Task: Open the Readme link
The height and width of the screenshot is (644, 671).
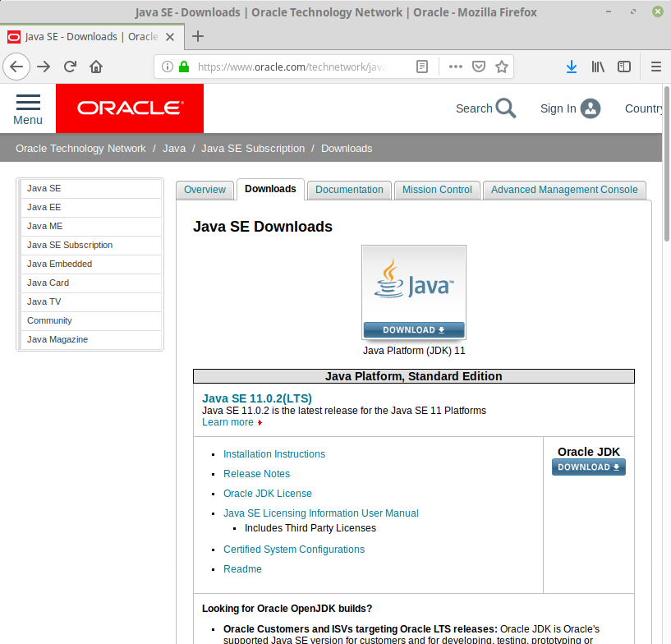Action: 242,569
